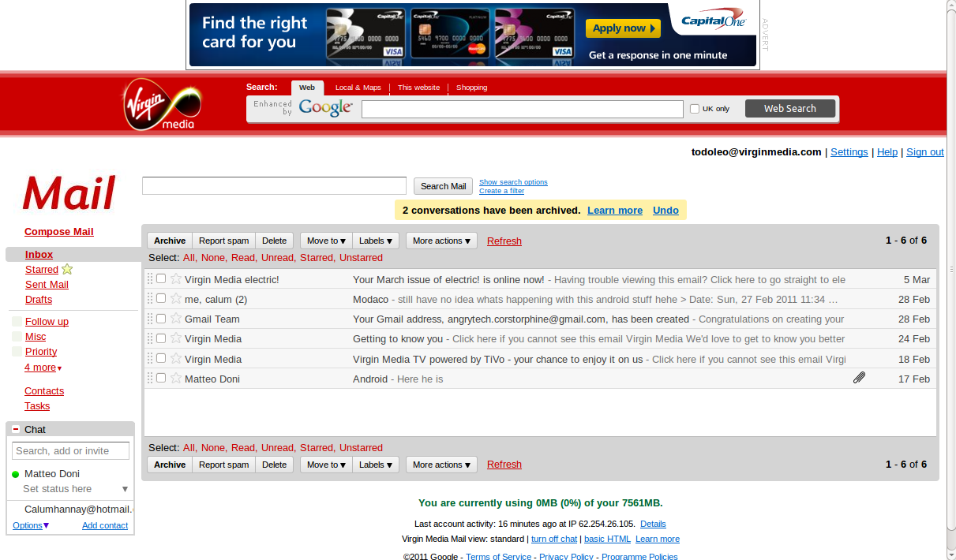Click the Web Search button
This screenshot has width=956, height=560.
coord(790,109)
